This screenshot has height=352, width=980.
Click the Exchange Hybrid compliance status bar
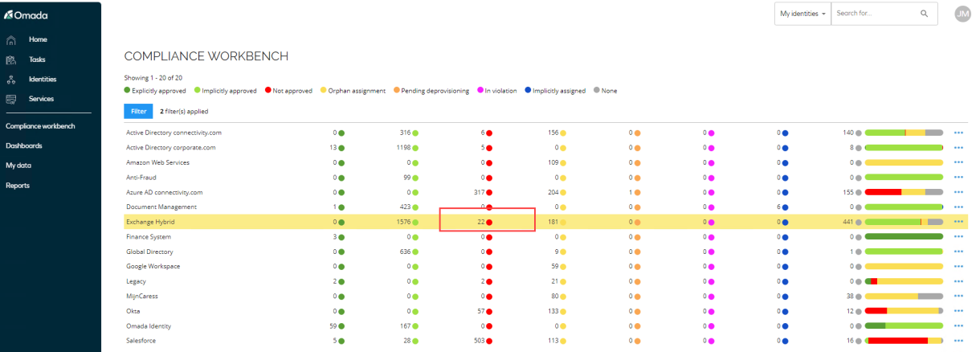pyautogui.click(x=904, y=222)
